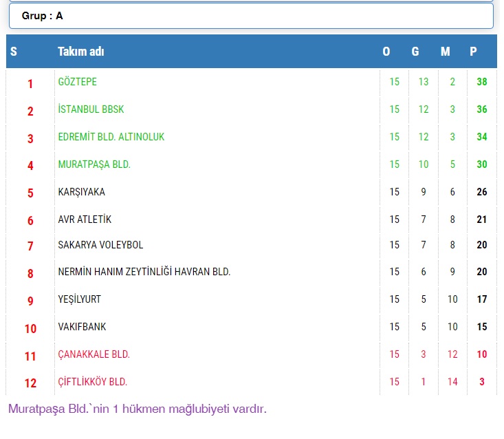Viewport: 504px width, 439px height.
Task: Click the Takım adı column header
Action: tap(81, 52)
